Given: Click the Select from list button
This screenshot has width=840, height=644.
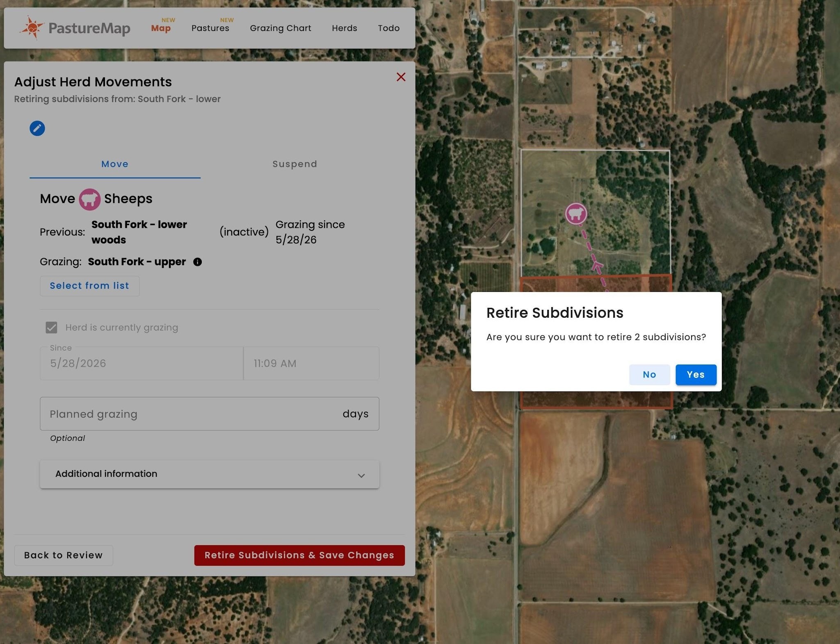Looking at the screenshot, I should point(89,286).
